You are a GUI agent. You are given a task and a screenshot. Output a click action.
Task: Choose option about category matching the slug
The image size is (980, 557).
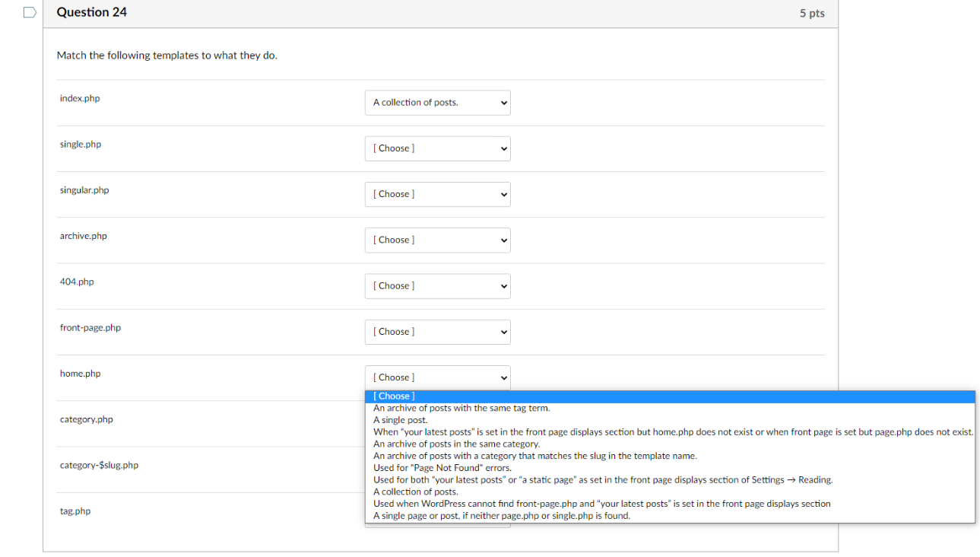click(670, 456)
